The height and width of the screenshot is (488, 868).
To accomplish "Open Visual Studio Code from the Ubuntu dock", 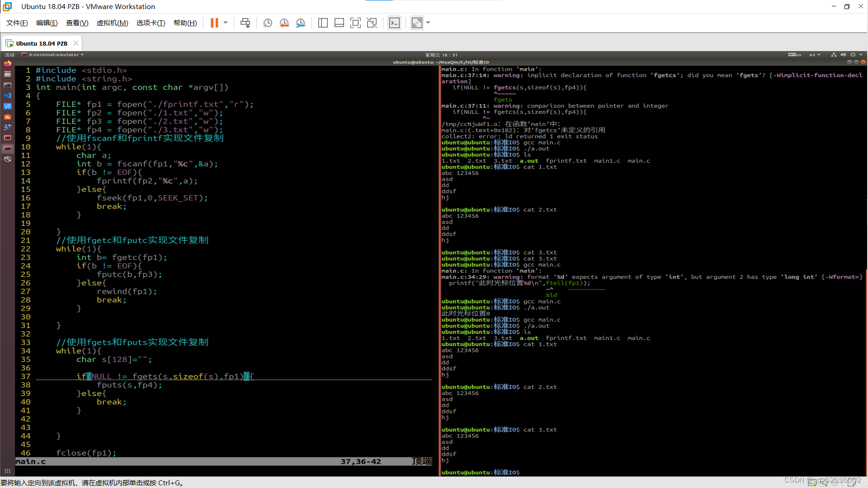I will click(x=7, y=95).
